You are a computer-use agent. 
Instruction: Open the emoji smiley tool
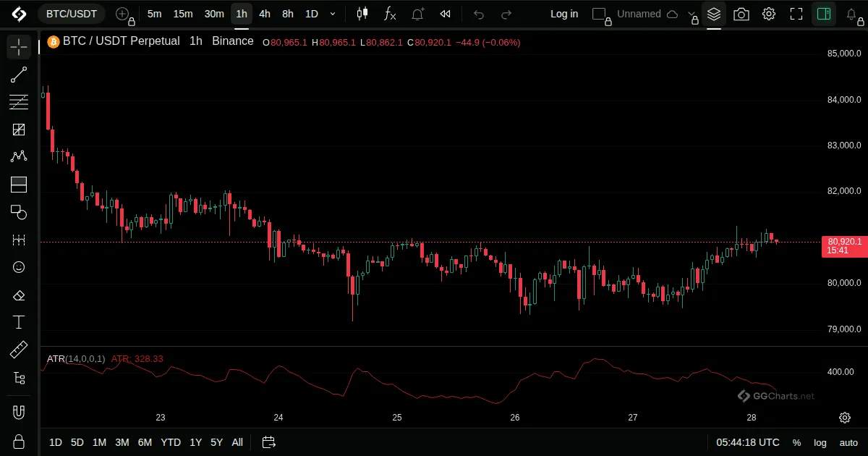point(19,267)
